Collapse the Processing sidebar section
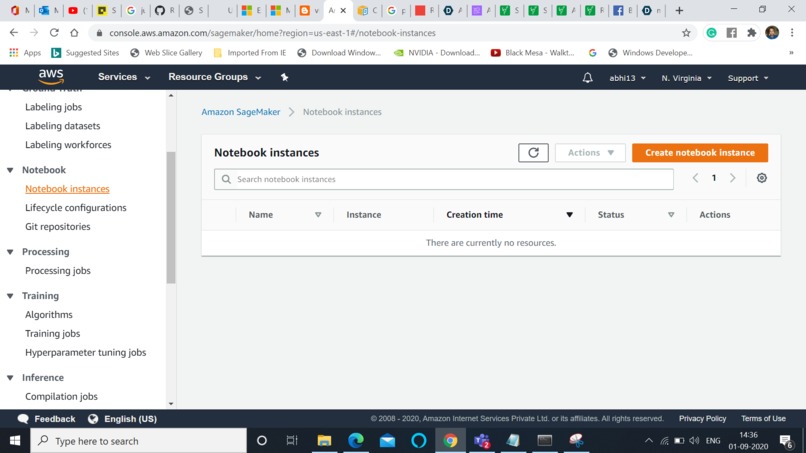Screen dimensions: 806x453 [10, 251]
